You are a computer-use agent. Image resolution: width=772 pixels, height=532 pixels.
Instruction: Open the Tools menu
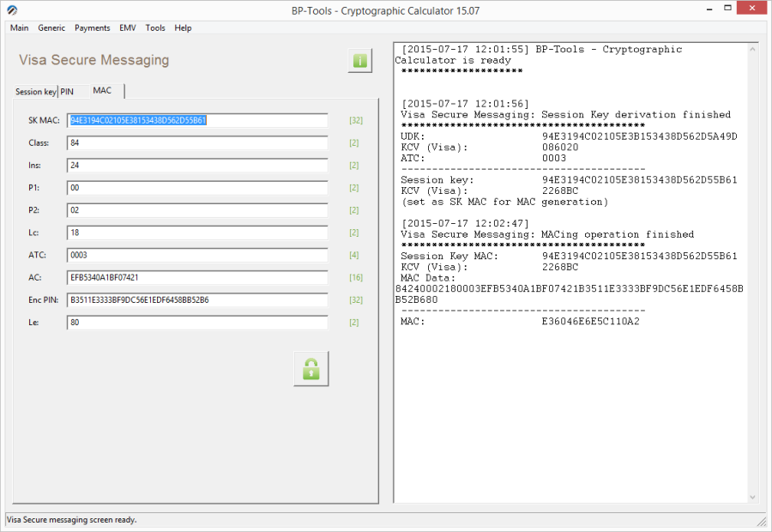[x=155, y=27]
